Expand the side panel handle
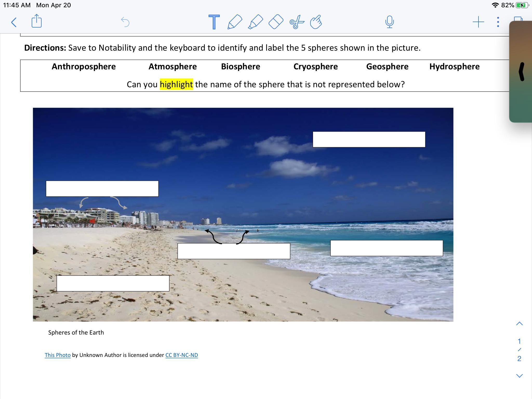 pos(521,72)
